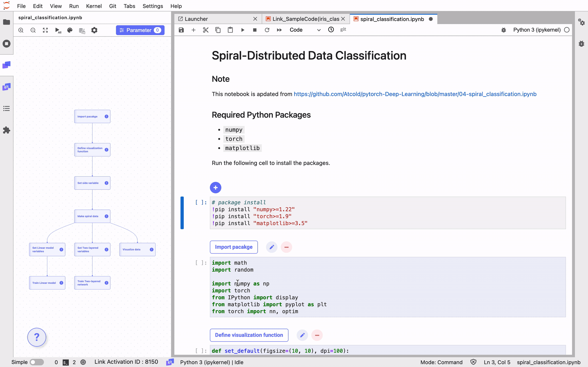Restart the kernel from the notebook toolbar
588x367 pixels.
tap(267, 30)
